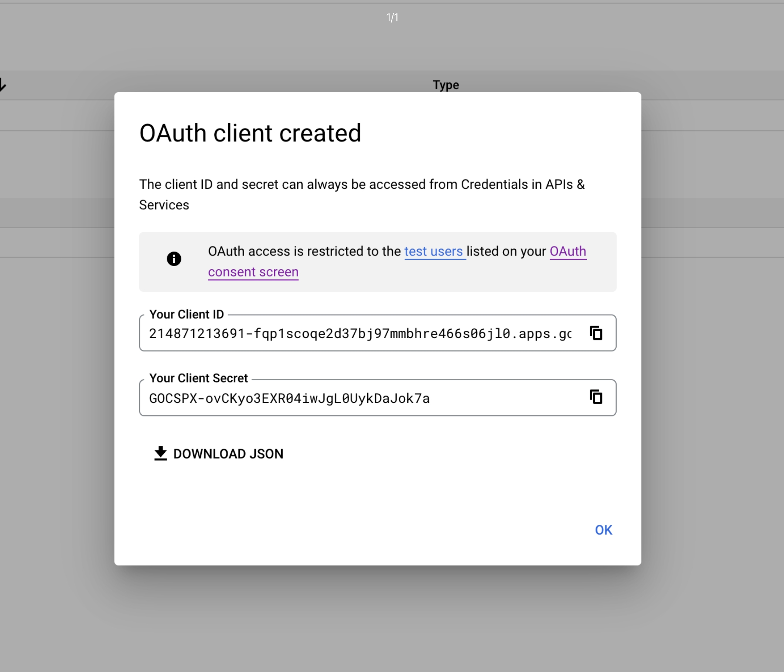Click the dimmed area below the dialog
Image resolution: width=784 pixels, height=672 pixels.
[378, 620]
